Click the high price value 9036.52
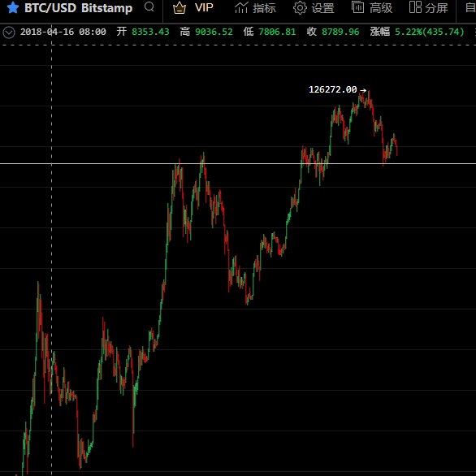The width and height of the screenshot is (476, 476). tap(214, 32)
